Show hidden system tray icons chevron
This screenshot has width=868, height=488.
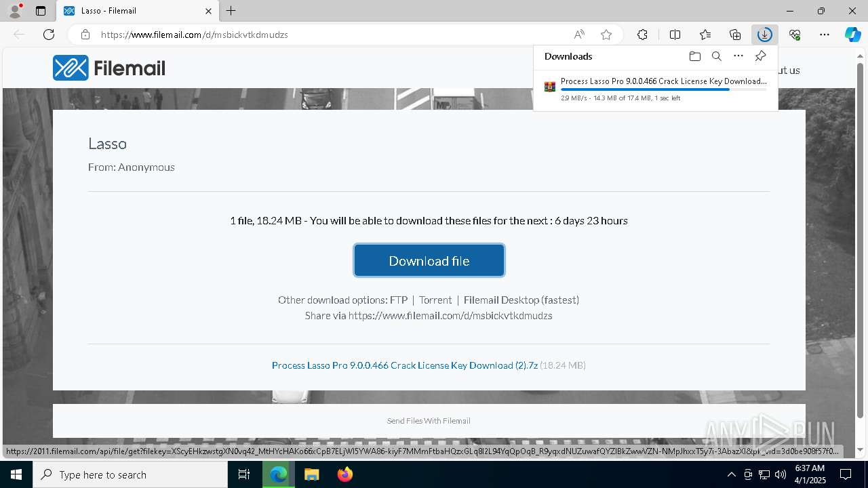[x=731, y=474]
